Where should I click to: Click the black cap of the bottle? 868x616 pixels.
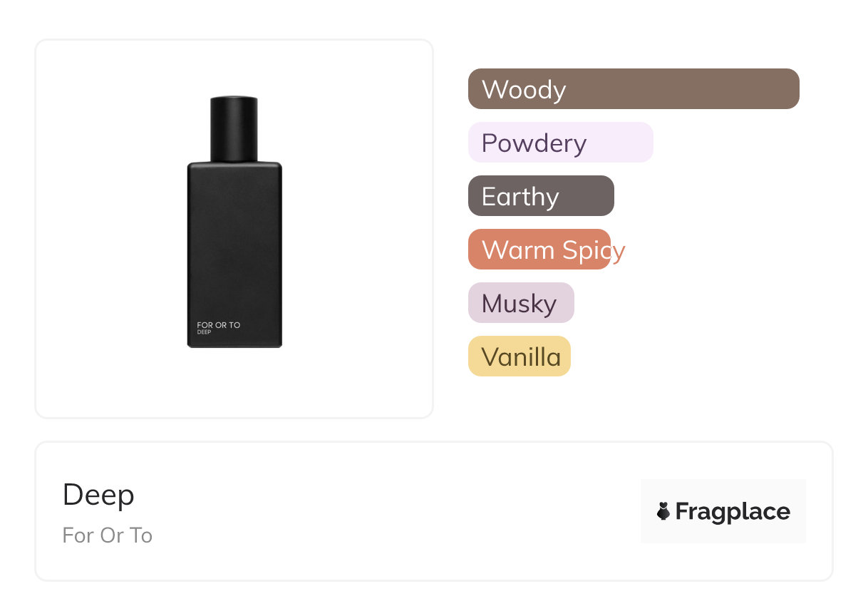(234, 128)
